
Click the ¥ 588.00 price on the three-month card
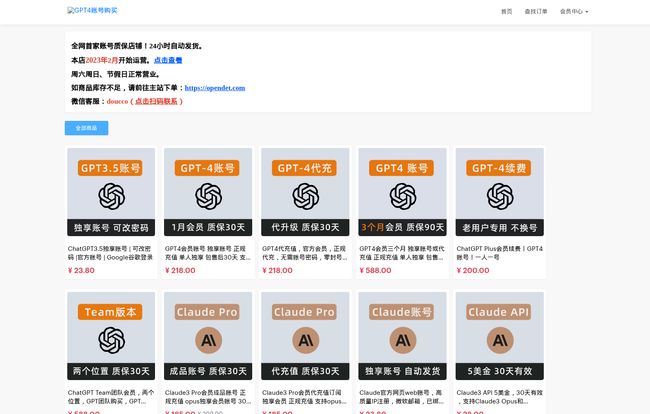coord(375,270)
